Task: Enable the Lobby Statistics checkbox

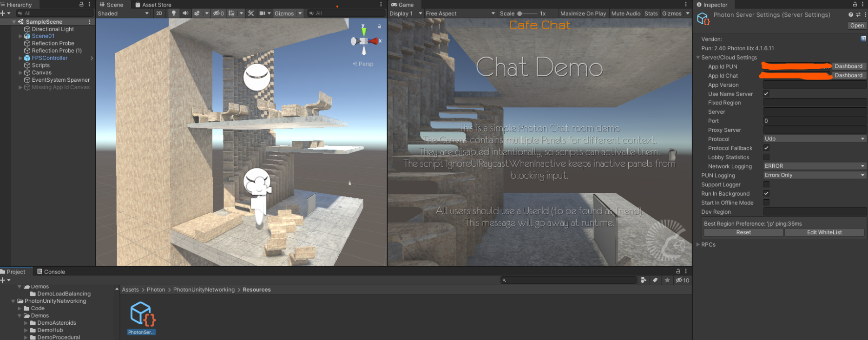Action: click(766, 157)
